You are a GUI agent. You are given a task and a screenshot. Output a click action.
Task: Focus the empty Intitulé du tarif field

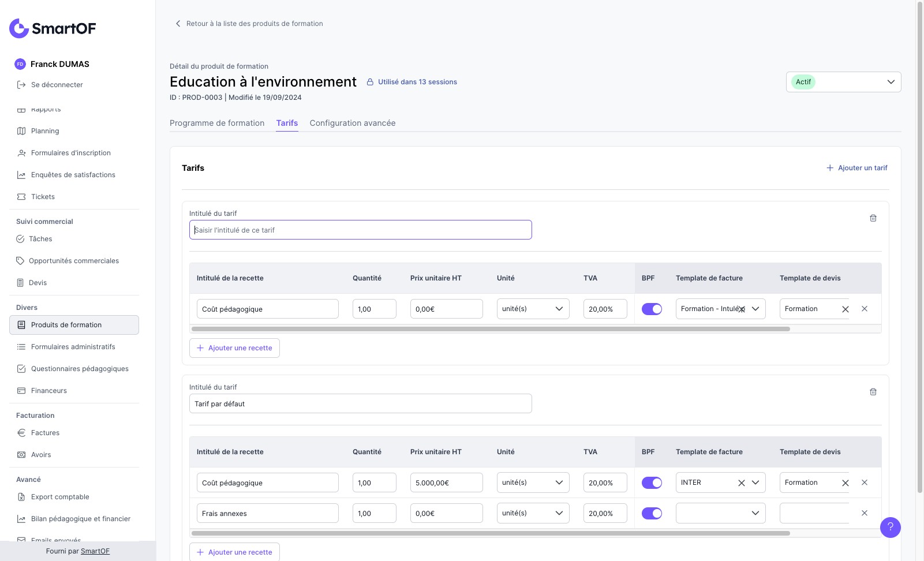360,230
